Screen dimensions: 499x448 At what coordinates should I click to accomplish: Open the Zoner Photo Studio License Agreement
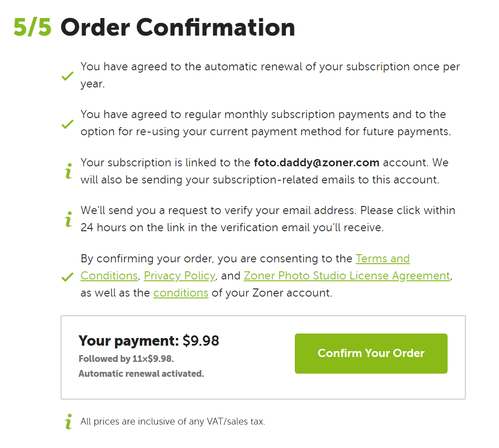click(x=347, y=276)
